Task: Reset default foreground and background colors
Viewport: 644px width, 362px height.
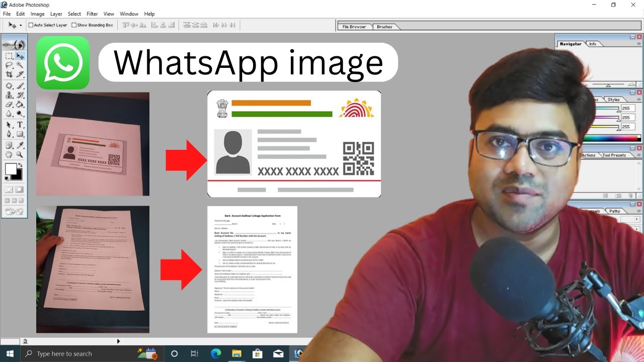Action: (x=7, y=178)
